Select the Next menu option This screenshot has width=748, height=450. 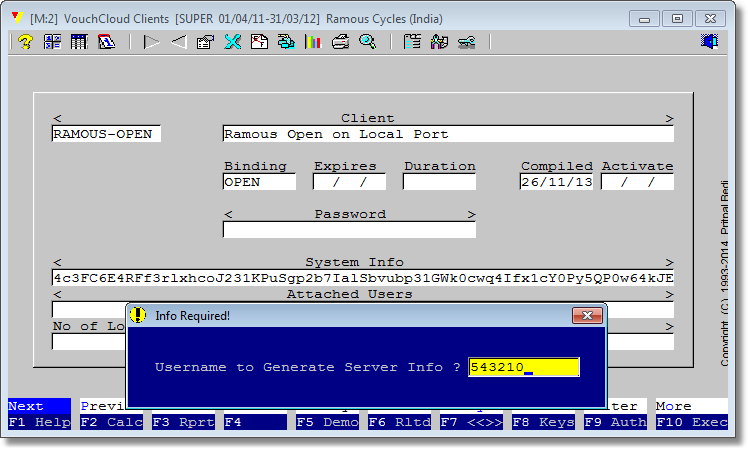[x=39, y=406]
